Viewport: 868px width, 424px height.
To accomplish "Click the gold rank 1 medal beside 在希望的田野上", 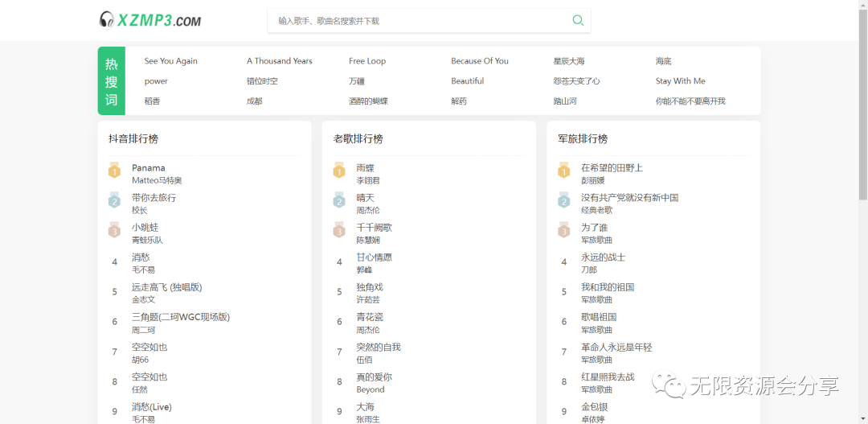I will (564, 171).
